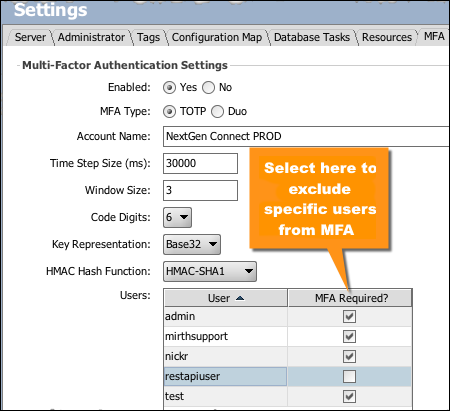Open the Database Tasks tab
450x411 pixels.
(312, 37)
